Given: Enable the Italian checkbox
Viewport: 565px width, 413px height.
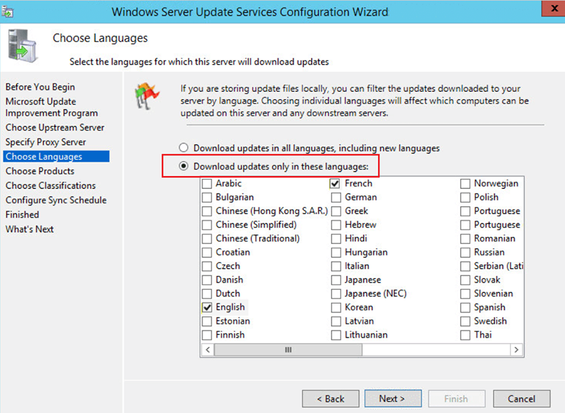Looking at the screenshot, I should pos(336,266).
